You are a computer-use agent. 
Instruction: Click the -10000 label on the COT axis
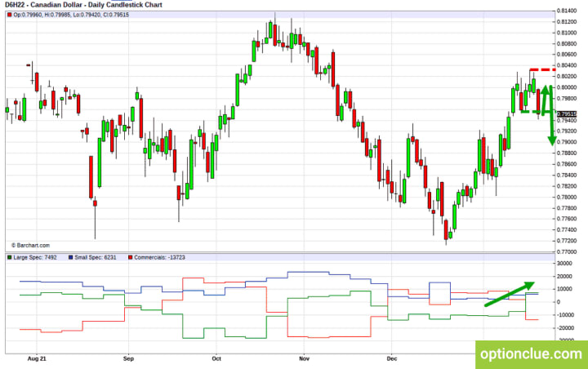click(x=564, y=315)
